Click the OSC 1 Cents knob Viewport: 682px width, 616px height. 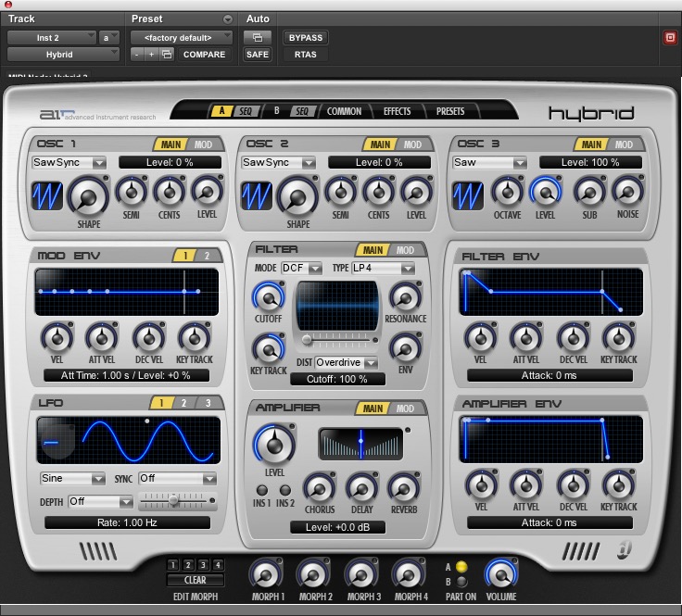[x=170, y=192]
